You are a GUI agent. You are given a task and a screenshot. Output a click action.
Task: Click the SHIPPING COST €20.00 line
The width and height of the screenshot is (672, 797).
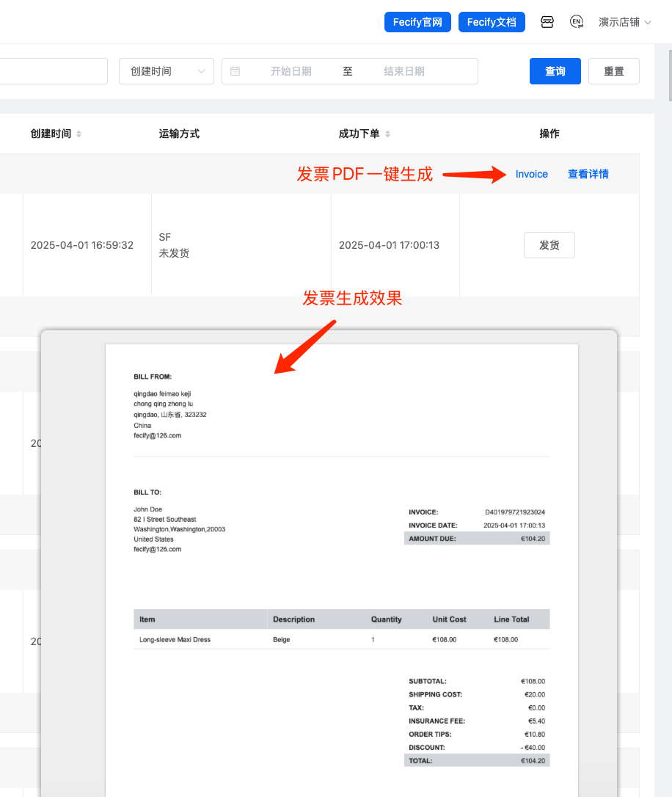(x=477, y=694)
